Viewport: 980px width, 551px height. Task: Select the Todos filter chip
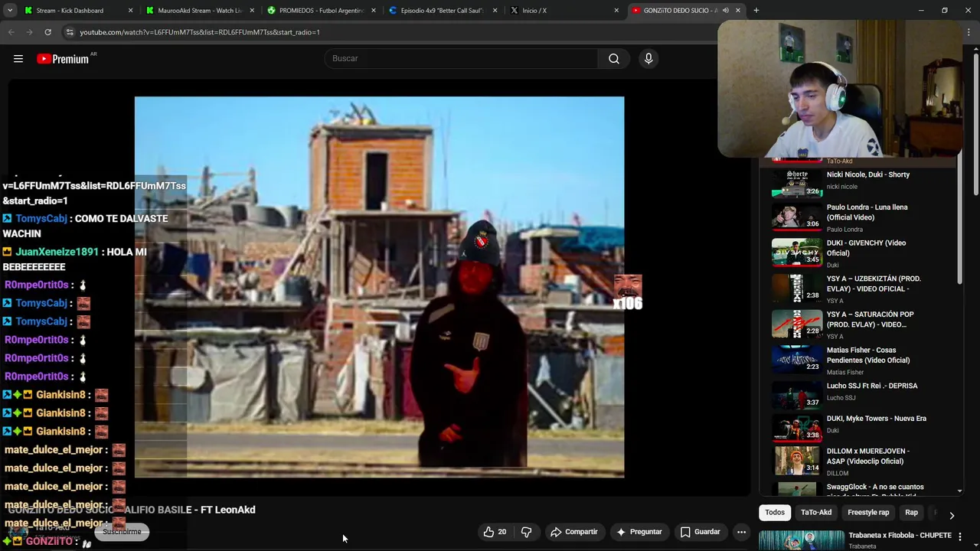coord(775,513)
